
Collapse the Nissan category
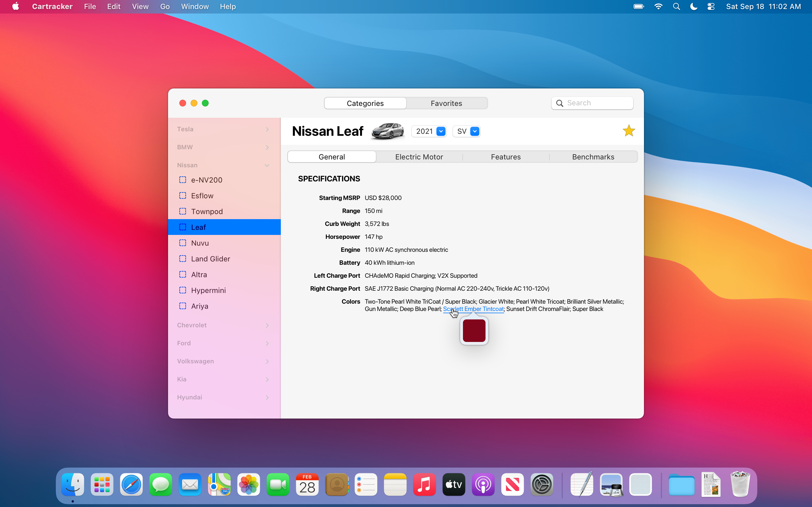click(267, 165)
